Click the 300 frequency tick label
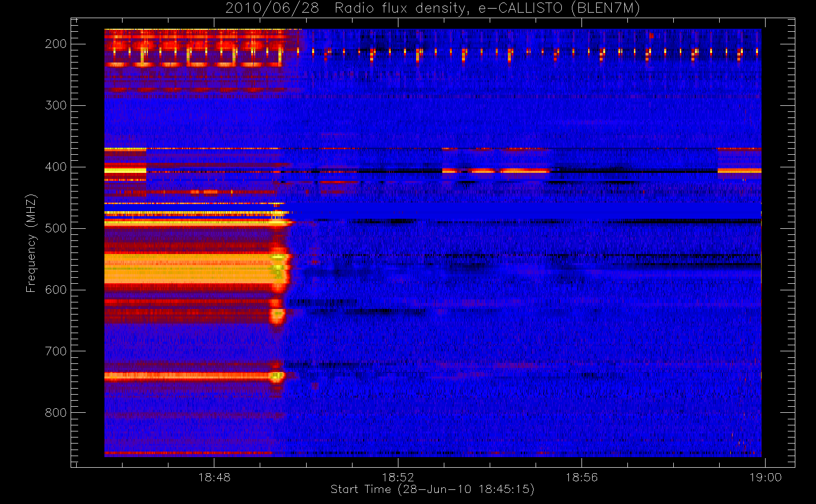This screenshot has height=504, width=816. click(56, 105)
